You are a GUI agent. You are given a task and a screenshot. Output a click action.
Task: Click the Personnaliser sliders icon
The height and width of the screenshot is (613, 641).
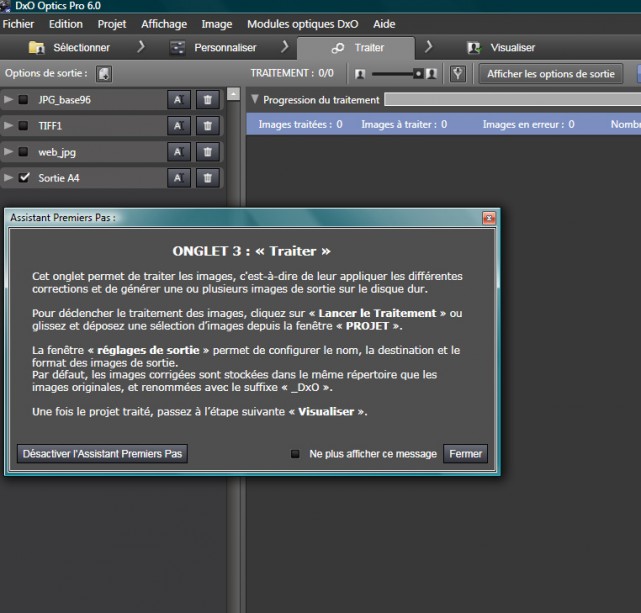point(177,48)
